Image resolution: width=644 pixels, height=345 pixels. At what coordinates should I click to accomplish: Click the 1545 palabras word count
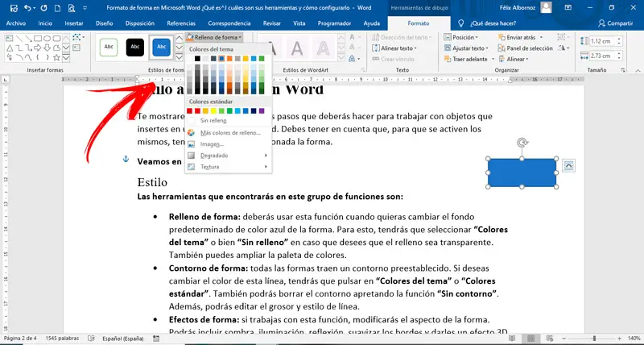(x=64, y=339)
